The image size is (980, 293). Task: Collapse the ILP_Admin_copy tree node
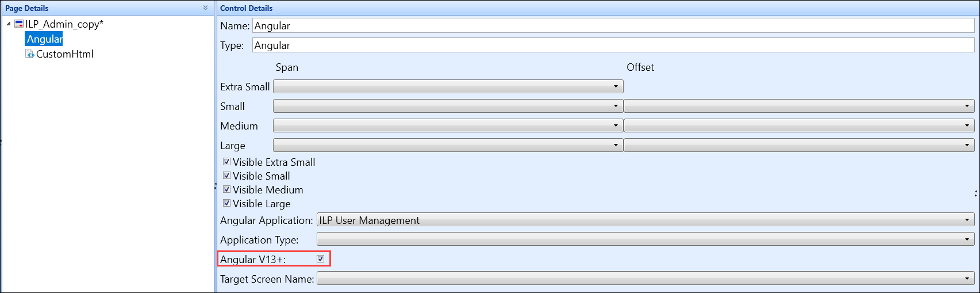click(9, 24)
